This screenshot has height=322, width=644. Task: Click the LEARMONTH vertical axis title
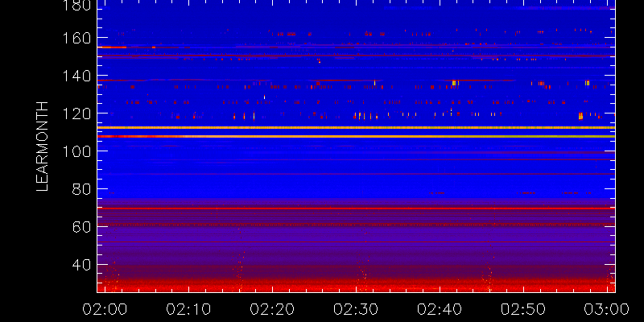pyautogui.click(x=43, y=147)
